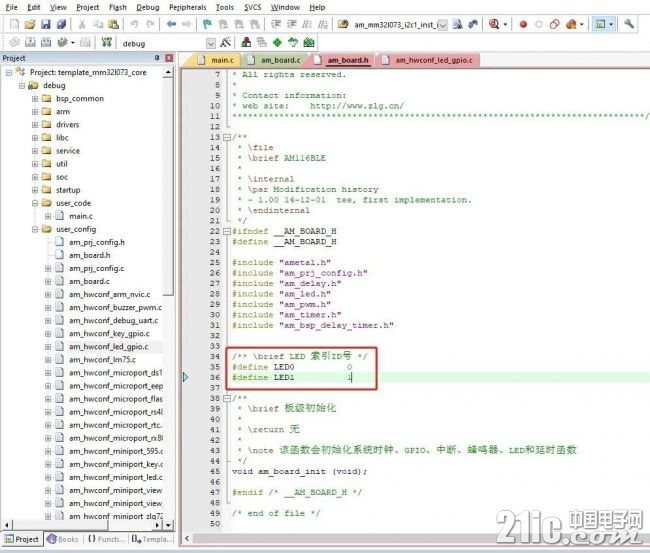Open the SVCS menu

pos(252,7)
